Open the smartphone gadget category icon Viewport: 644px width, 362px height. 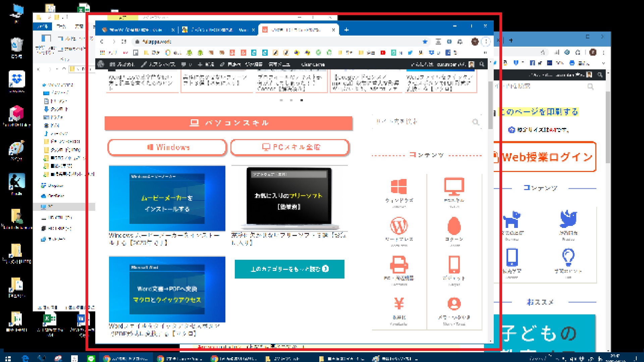click(454, 264)
